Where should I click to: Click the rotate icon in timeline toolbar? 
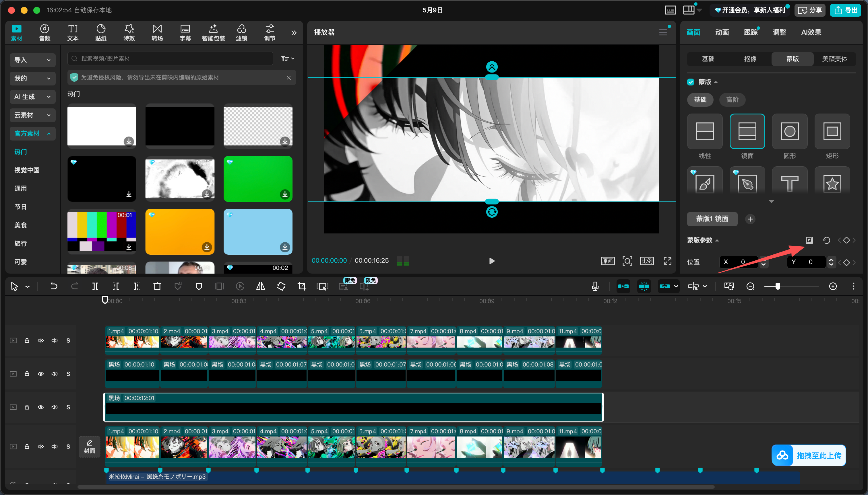pyautogui.click(x=281, y=286)
